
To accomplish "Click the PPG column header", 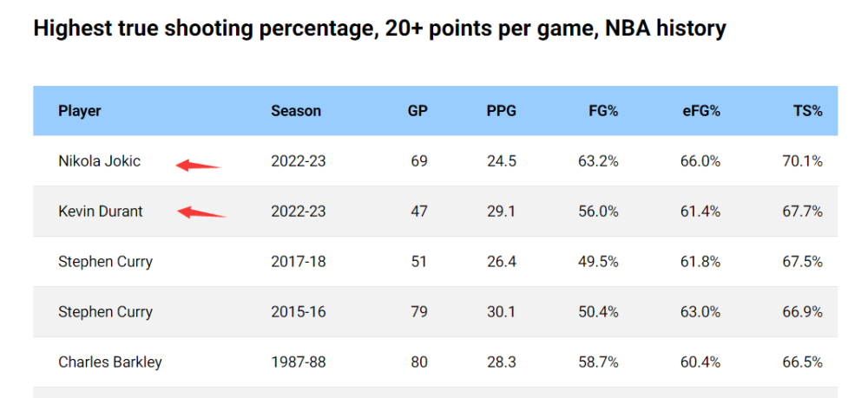I will [x=501, y=111].
